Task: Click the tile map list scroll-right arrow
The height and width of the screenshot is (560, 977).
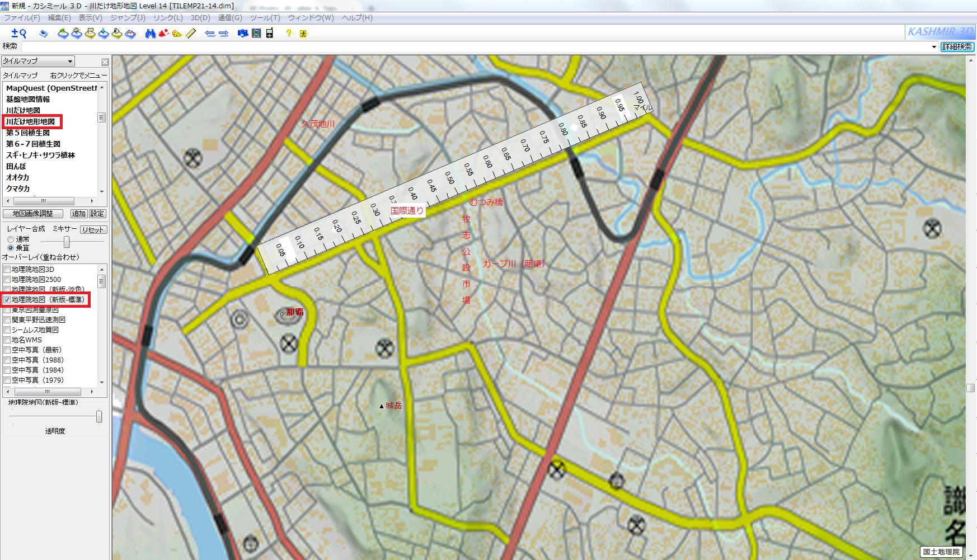Action: [x=92, y=201]
